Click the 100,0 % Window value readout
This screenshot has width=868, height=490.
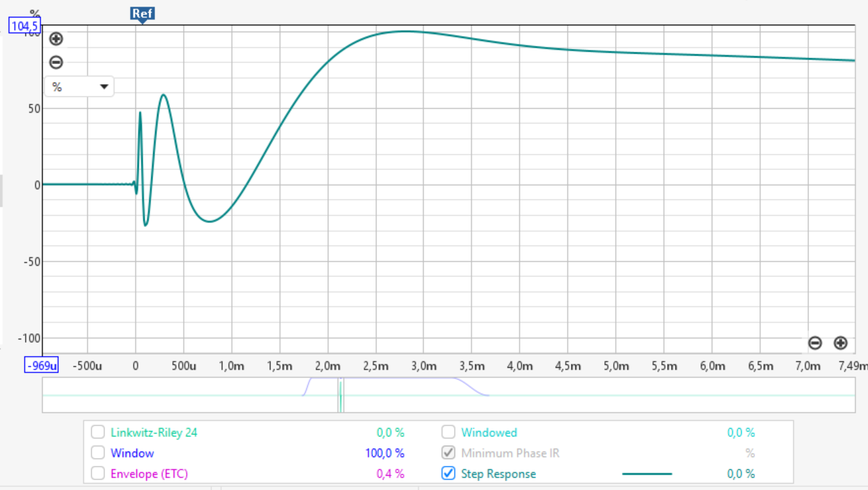[384, 453]
